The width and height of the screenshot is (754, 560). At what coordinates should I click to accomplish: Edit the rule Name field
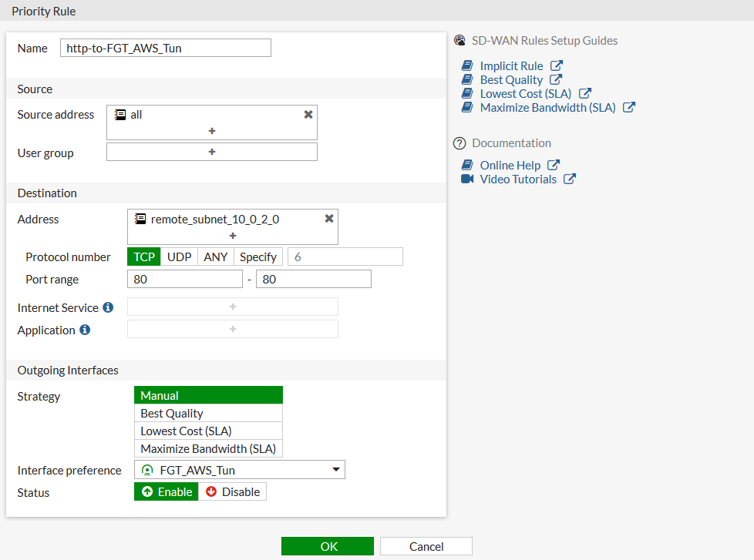pos(165,47)
